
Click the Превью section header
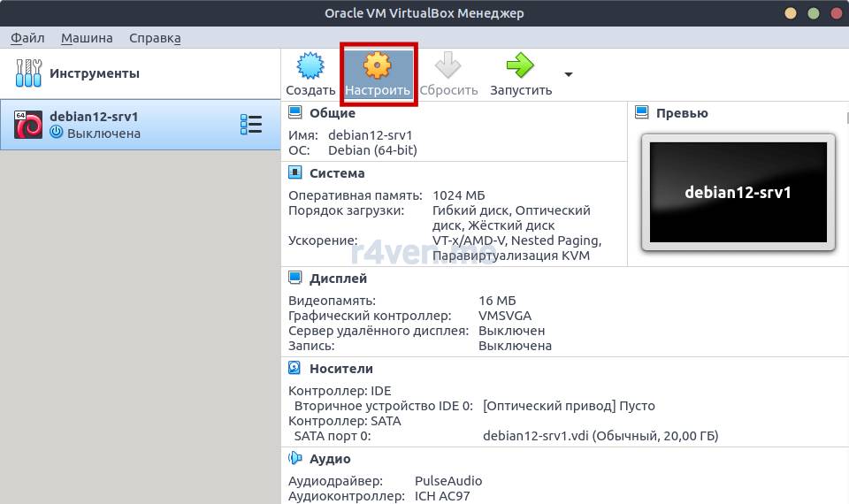click(x=681, y=113)
